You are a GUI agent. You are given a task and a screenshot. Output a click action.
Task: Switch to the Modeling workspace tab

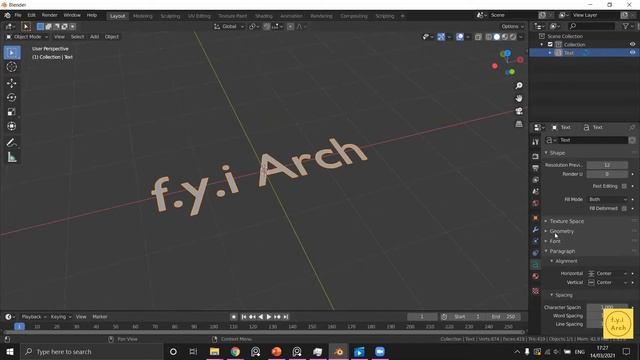coord(143,16)
